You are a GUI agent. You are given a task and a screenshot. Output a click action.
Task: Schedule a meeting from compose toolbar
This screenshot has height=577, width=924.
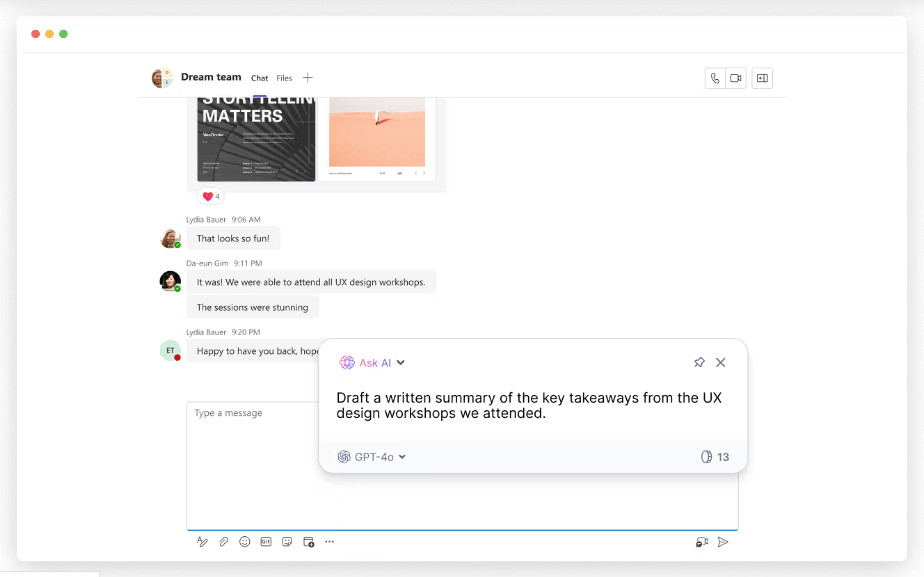[x=308, y=542]
